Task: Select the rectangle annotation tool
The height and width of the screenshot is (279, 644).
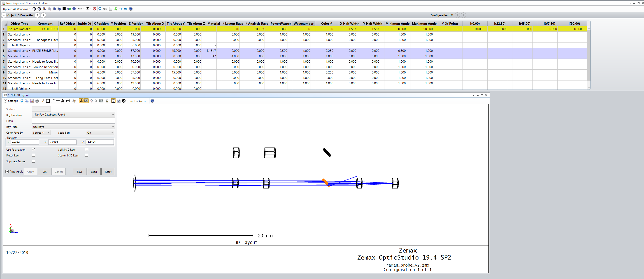Action: 48,101
